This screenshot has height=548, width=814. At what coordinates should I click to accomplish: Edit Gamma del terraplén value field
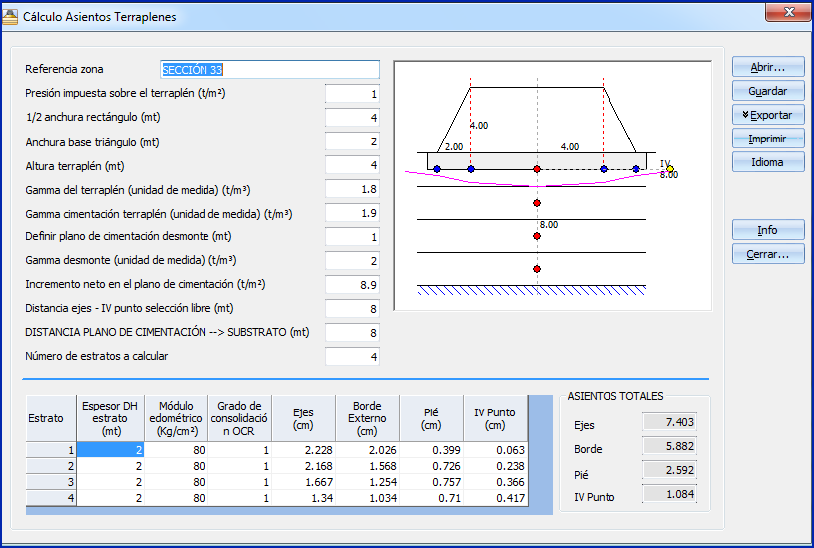point(352,189)
